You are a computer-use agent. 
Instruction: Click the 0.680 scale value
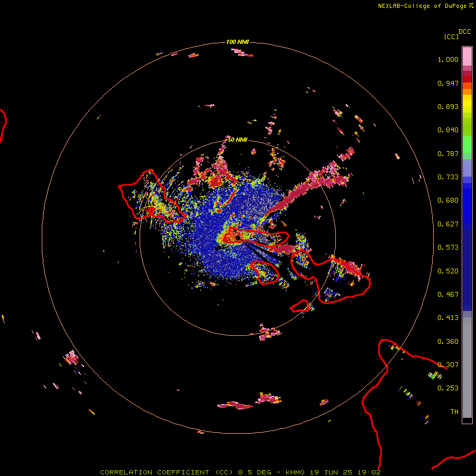[448, 200]
